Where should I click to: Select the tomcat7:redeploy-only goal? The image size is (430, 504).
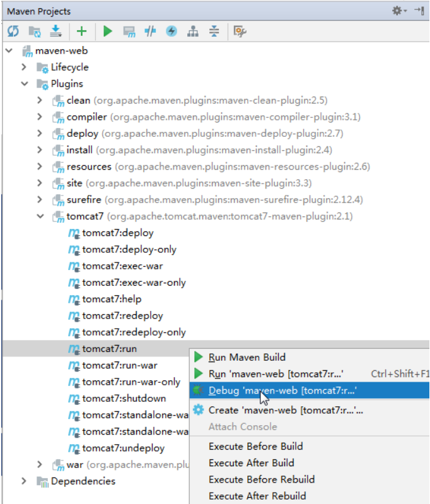tap(134, 332)
